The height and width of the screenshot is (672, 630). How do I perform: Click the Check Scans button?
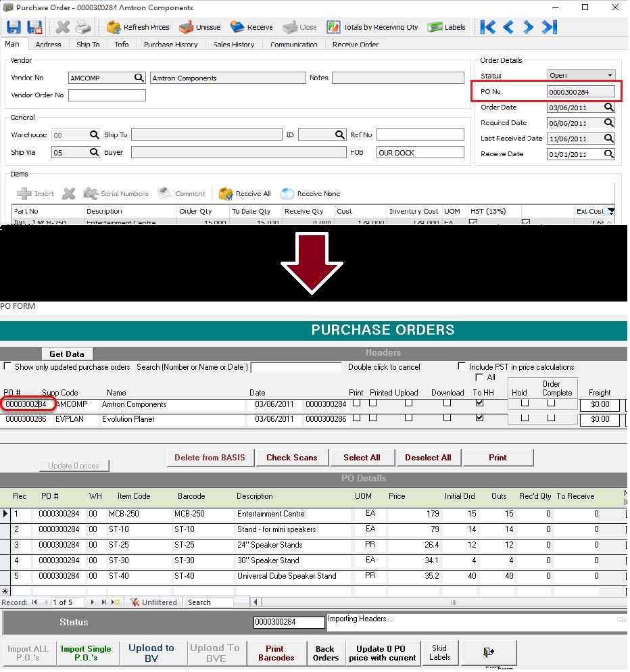click(292, 457)
